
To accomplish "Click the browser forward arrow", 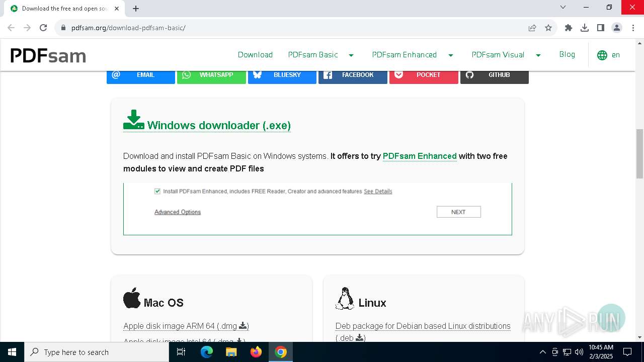I will click(27, 28).
